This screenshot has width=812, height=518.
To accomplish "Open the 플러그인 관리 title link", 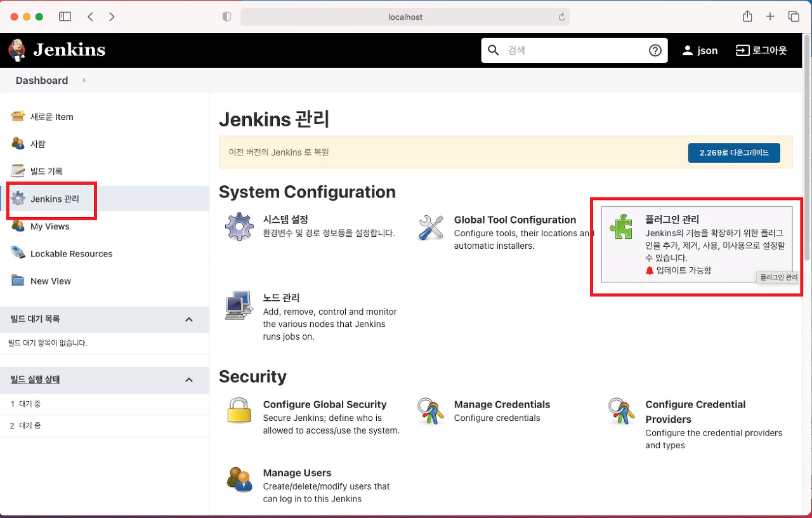I will 672,220.
